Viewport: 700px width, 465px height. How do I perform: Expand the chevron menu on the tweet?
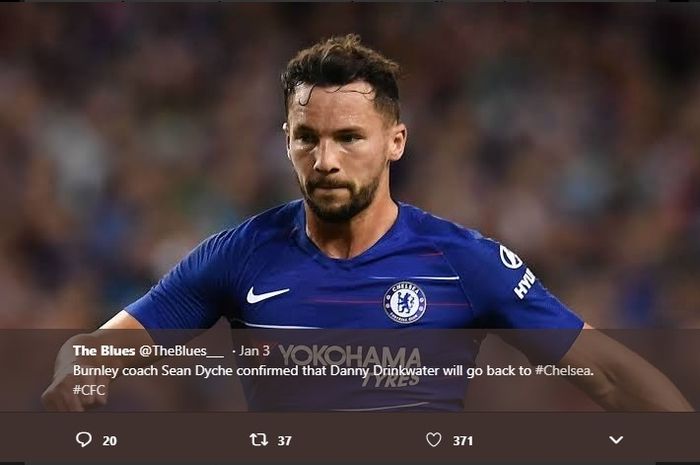pyautogui.click(x=616, y=439)
